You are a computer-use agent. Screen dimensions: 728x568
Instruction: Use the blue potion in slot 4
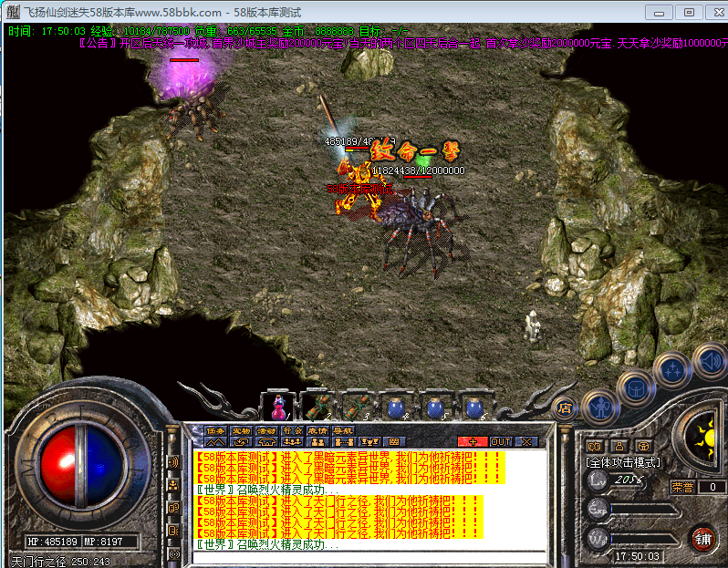click(397, 408)
